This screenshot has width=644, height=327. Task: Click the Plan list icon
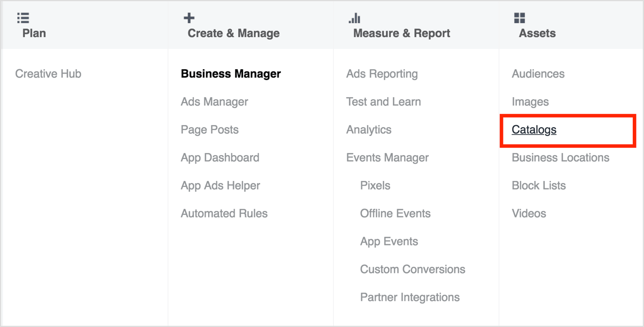pos(23,18)
